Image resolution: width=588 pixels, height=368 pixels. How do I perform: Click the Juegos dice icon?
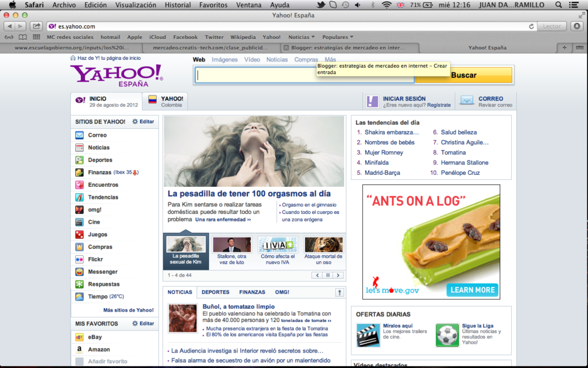point(79,235)
